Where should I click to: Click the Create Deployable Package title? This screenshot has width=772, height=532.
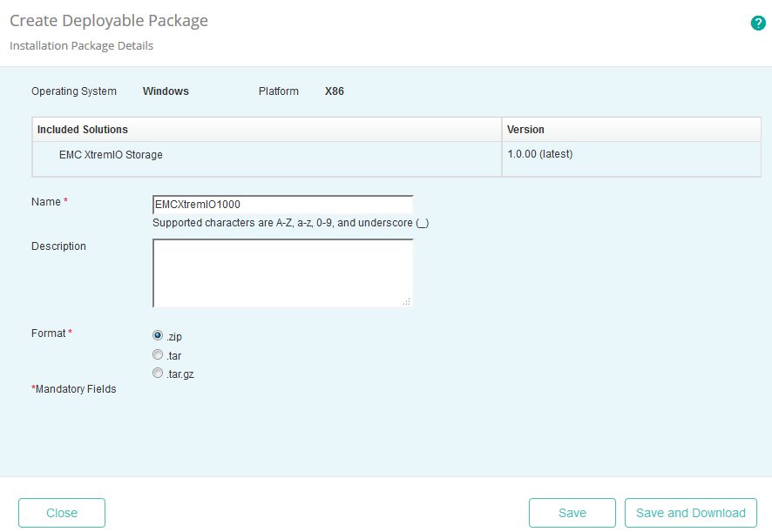108,20
